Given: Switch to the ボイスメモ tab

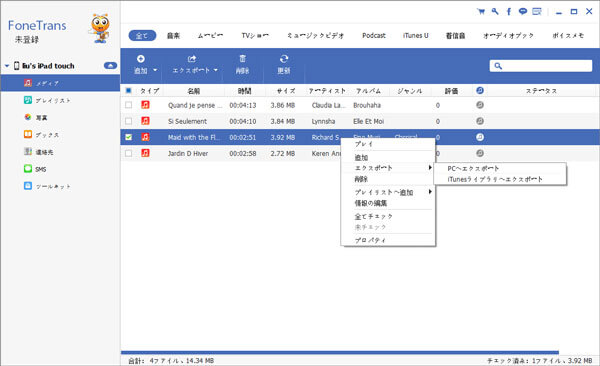Looking at the screenshot, I should tap(568, 36).
